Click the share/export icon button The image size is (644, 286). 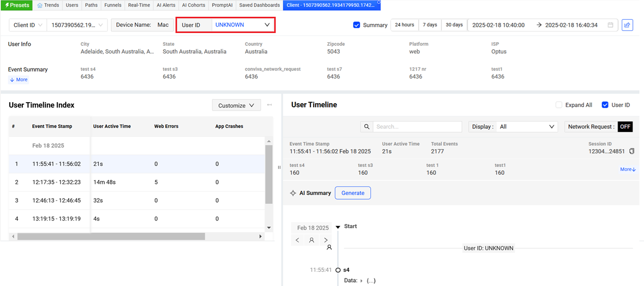pyautogui.click(x=627, y=25)
